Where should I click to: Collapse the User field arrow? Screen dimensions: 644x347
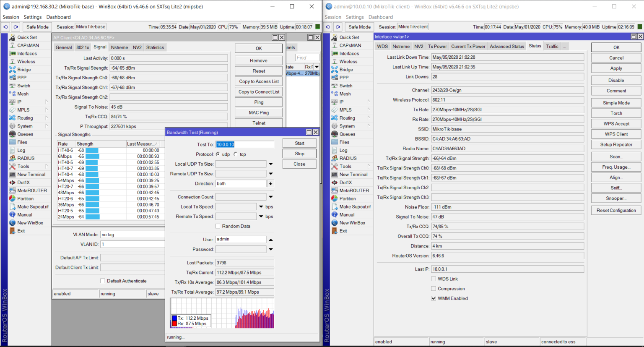click(271, 240)
